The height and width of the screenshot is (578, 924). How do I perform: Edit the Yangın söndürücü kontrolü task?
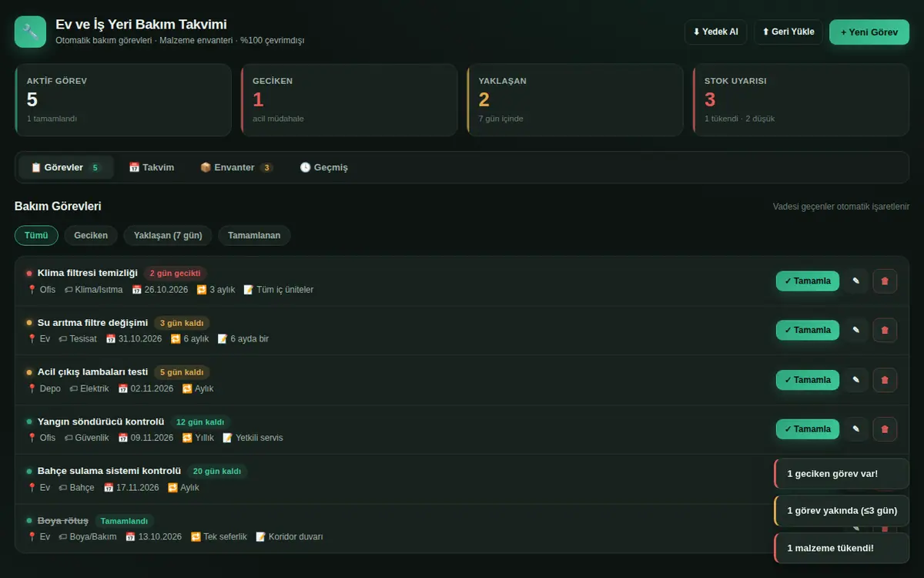click(855, 429)
